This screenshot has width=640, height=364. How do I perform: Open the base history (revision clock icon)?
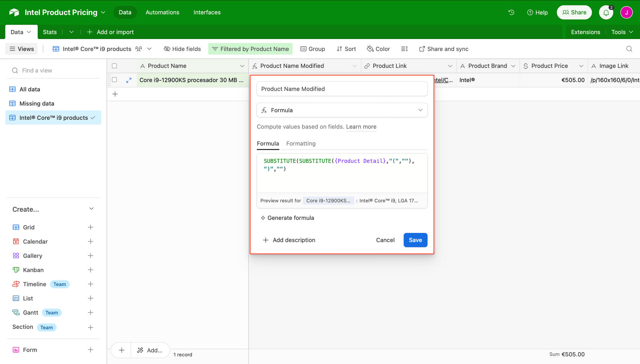(511, 12)
